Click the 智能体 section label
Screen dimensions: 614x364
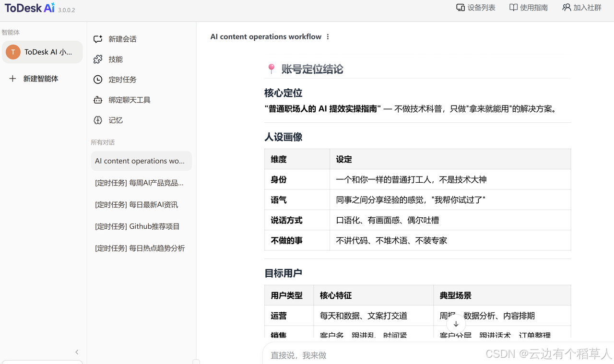[x=11, y=32]
